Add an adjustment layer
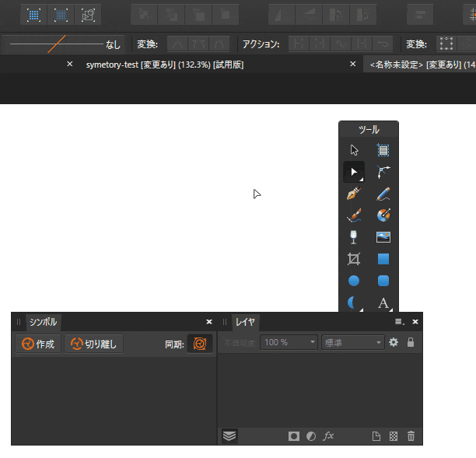 [x=311, y=436]
